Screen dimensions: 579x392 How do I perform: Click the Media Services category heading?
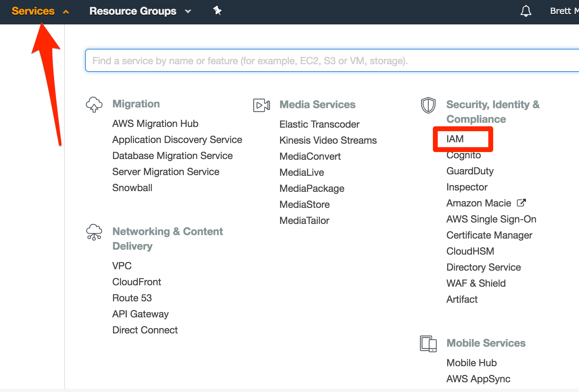317,105
